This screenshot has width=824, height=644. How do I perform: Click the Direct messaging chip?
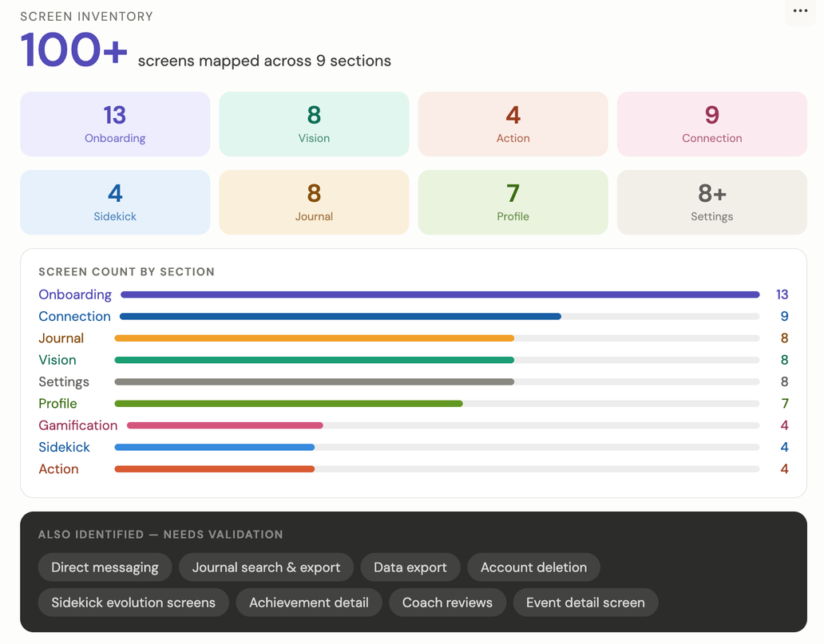105,567
